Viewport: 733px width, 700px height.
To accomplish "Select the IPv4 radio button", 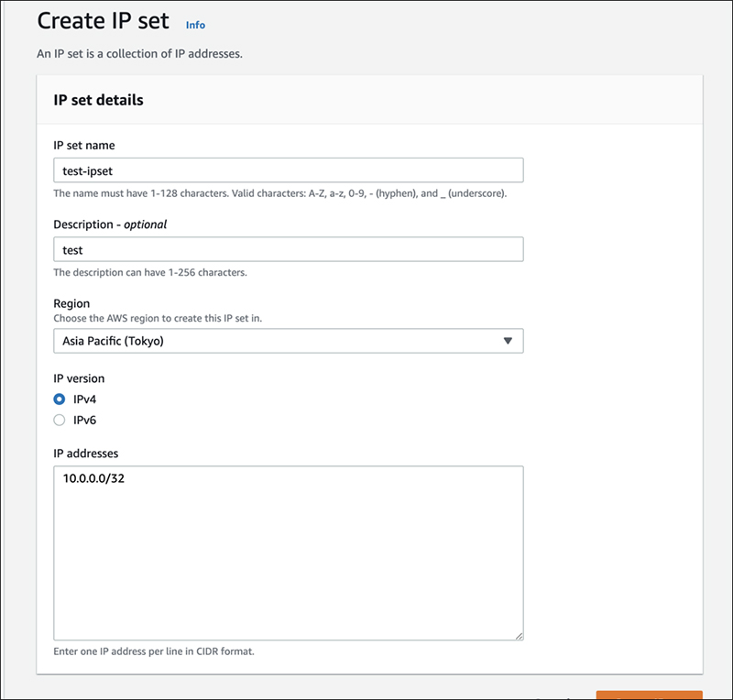I will (x=60, y=399).
